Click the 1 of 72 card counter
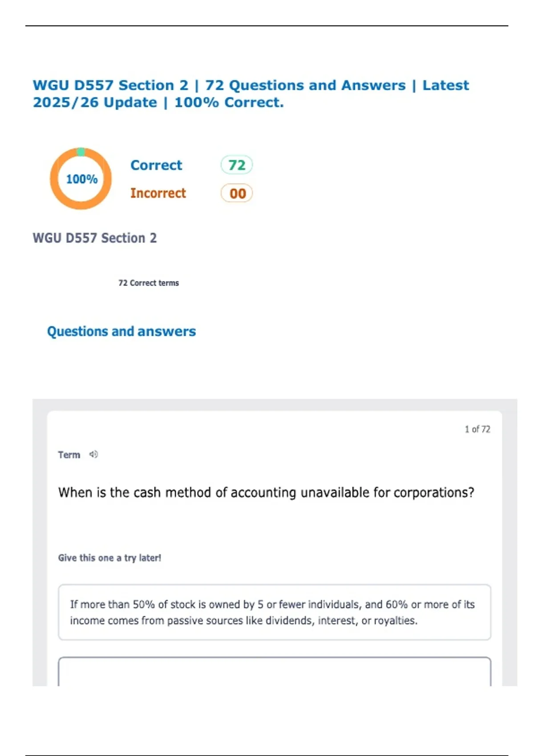 (x=477, y=429)
